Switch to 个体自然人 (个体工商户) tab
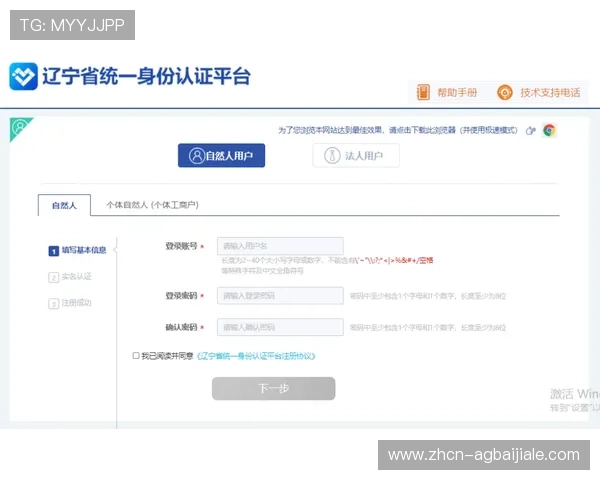Image resolution: width=600 pixels, height=480 pixels. (x=152, y=205)
